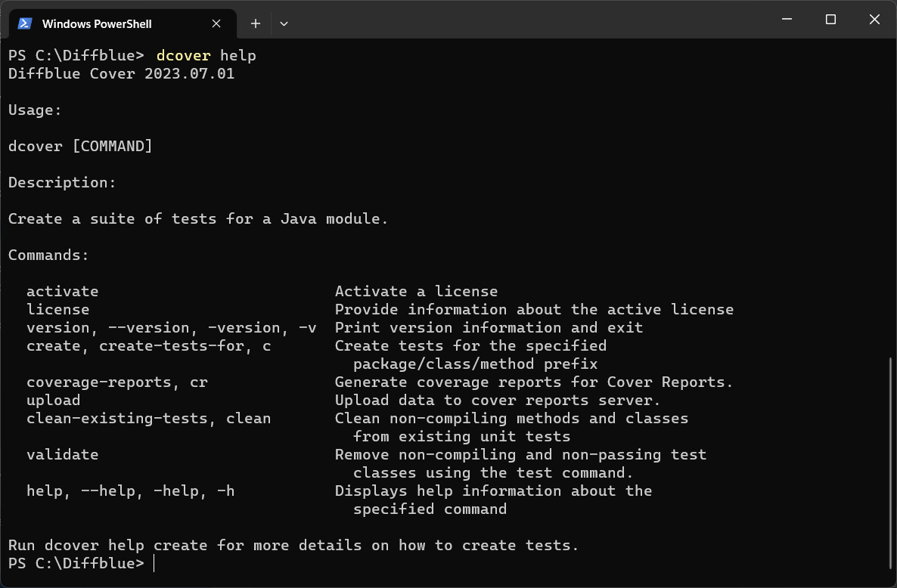
Task: Select the Windows PowerShell tab
Action: click(97, 23)
